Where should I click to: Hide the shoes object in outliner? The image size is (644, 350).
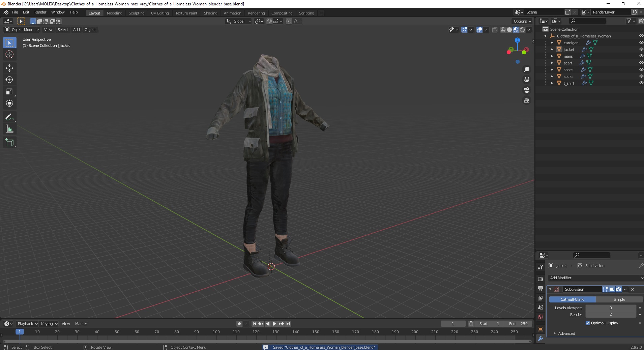point(641,69)
